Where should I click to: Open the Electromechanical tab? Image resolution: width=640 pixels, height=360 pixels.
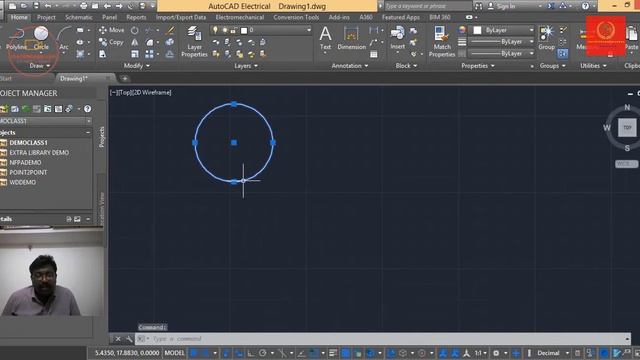(240, 18)
